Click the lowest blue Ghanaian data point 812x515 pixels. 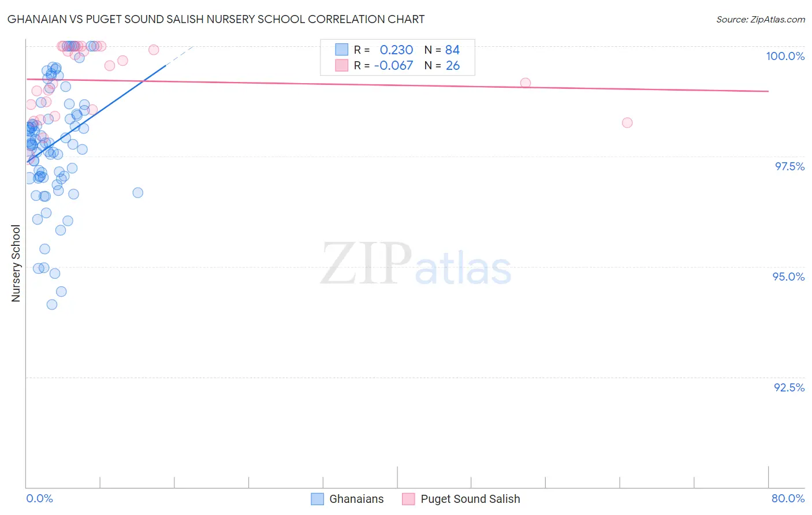(52, 304)
